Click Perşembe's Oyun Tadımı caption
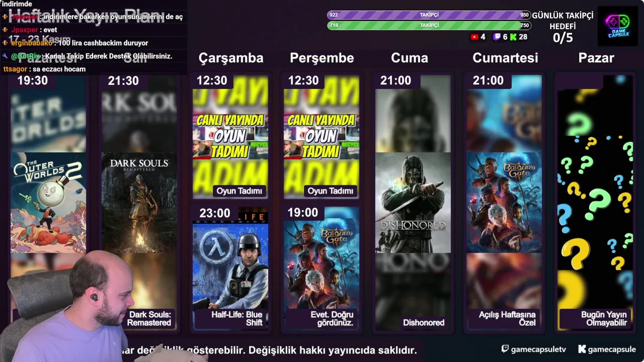 click(331, 191)
